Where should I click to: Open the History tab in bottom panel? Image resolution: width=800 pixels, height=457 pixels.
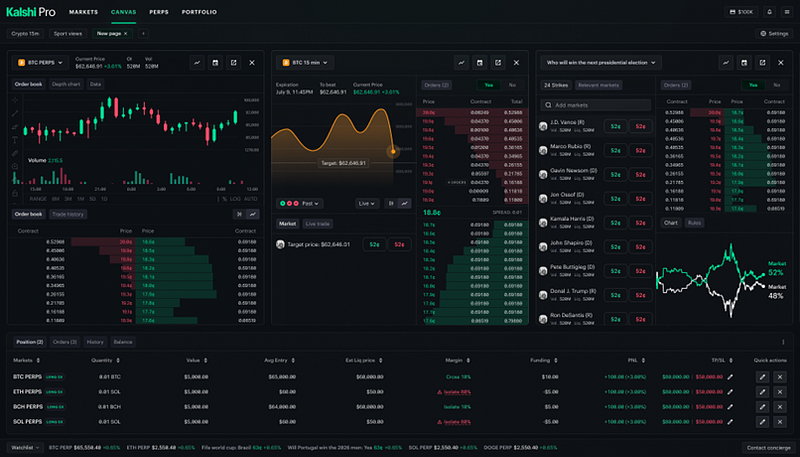pyautogui.click(x=95, y=342)
